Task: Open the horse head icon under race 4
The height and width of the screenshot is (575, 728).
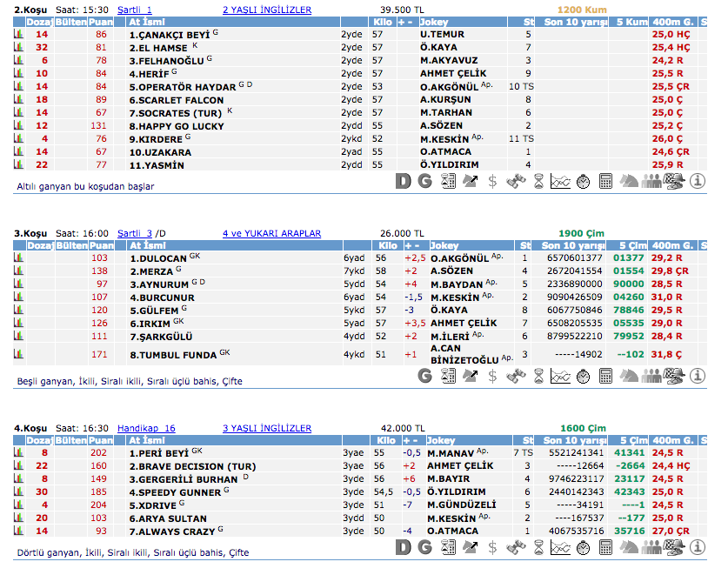Action: click(x=629, y=547)
